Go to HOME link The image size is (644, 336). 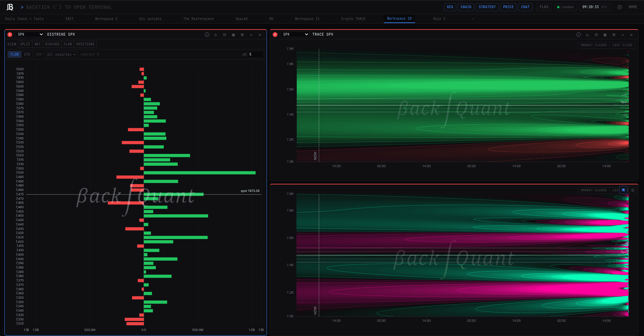point(633,7)
